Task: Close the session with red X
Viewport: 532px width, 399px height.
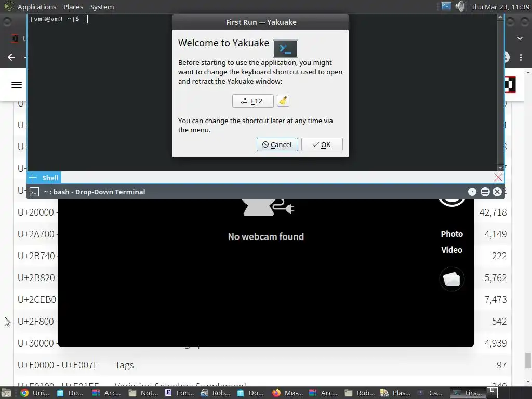Action: coord(498,177)
